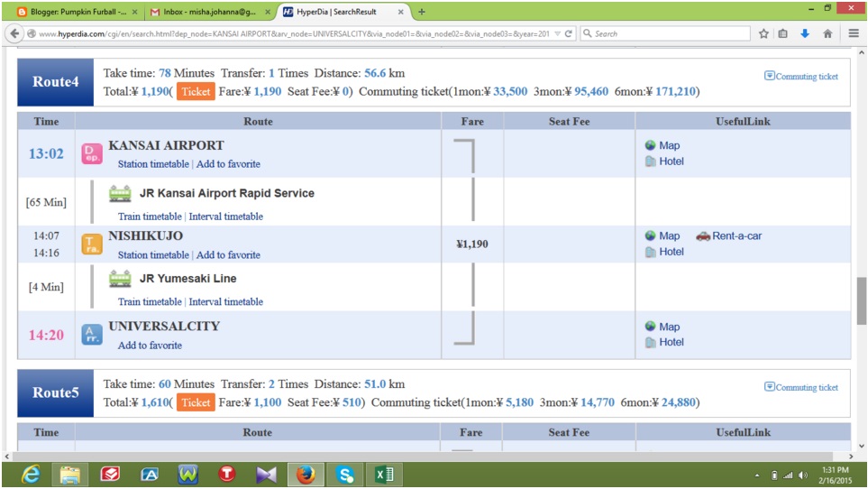Reload the page with the refresh icon
The width and height of the screenshot is (868, 489).
pyautogui.click(x=569, y=33)
